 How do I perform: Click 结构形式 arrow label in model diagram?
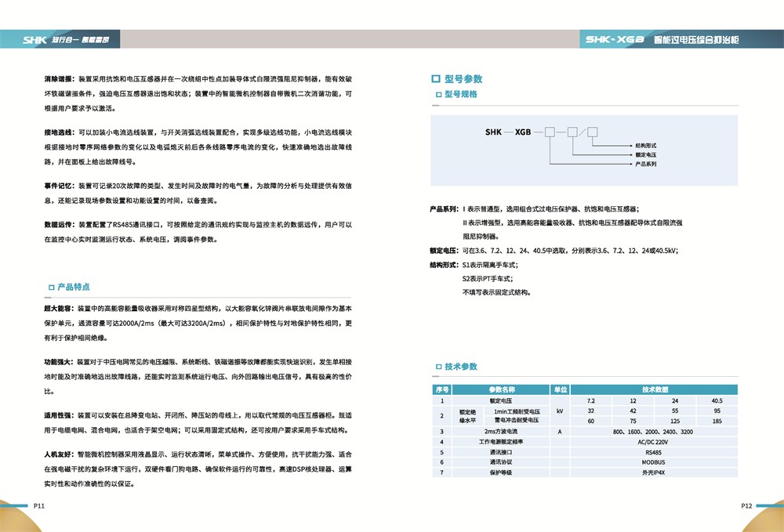click(645, 146)
